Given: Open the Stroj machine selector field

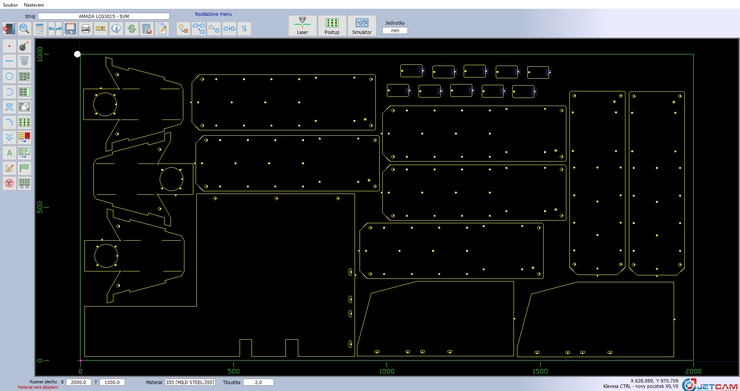Looking at the screenshot, I should point(103,16).
